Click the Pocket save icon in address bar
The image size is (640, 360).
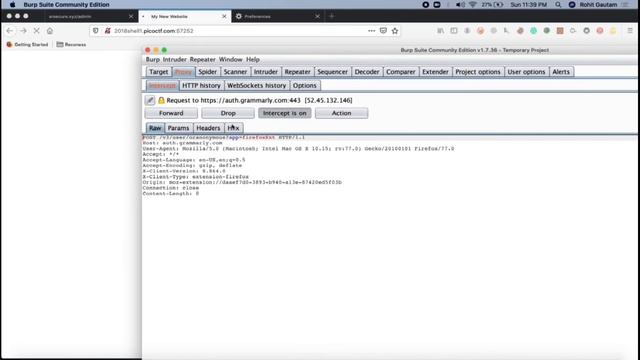pos(383,31)
